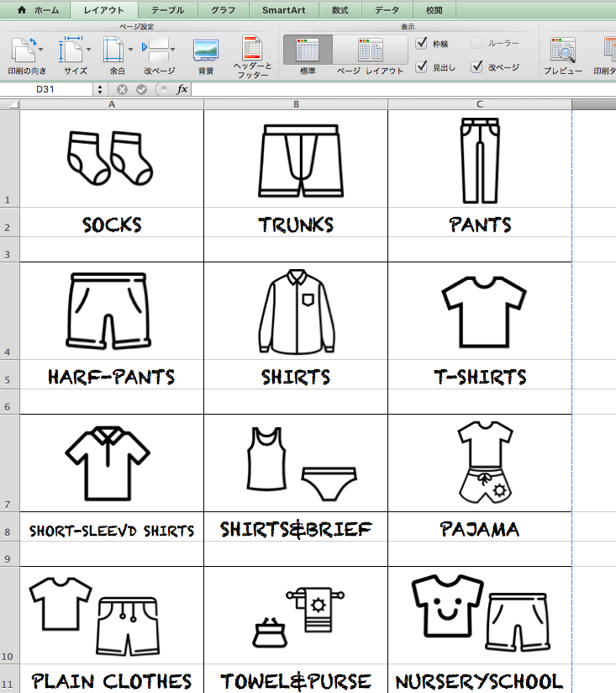Click the Name Box stepper arrows
This screenshot has height=693, width=616.
pyautogui.click(x=100, y=90)
